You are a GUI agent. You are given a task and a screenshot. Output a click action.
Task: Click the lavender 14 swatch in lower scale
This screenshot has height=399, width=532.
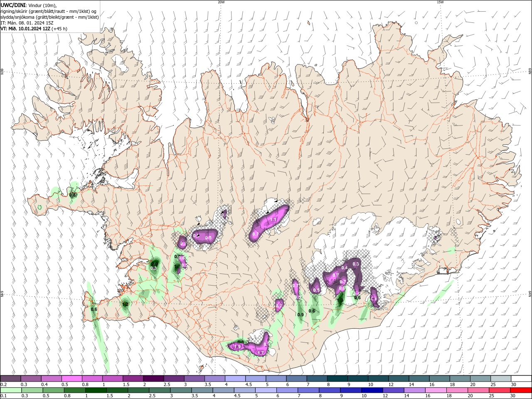(414, 390)
